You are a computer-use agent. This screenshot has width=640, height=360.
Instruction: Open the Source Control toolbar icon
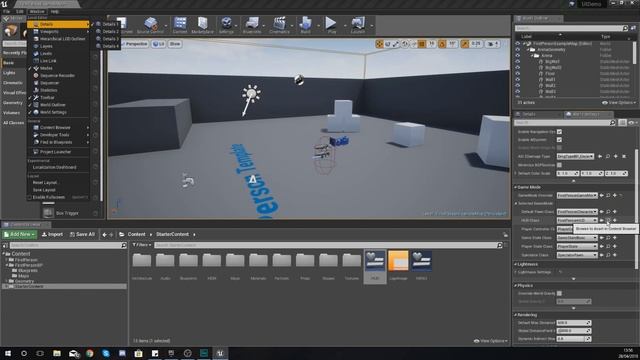pos(150,23)
